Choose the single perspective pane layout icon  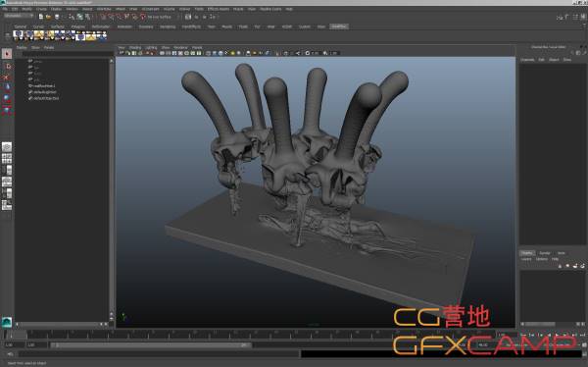pyautogui.click(x=7, y=146)
